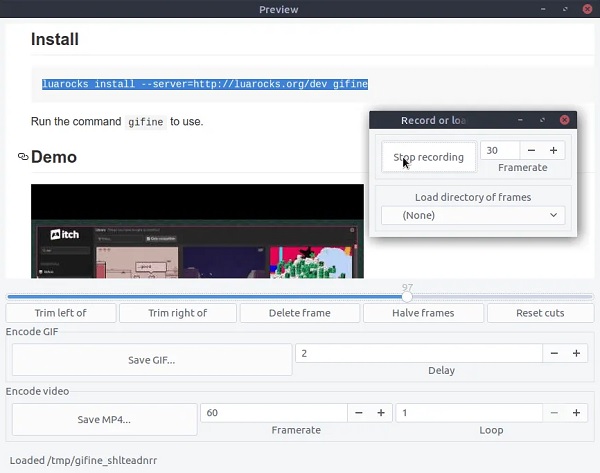Stop the recording
The image size is (600, 473).
[429, 157]
